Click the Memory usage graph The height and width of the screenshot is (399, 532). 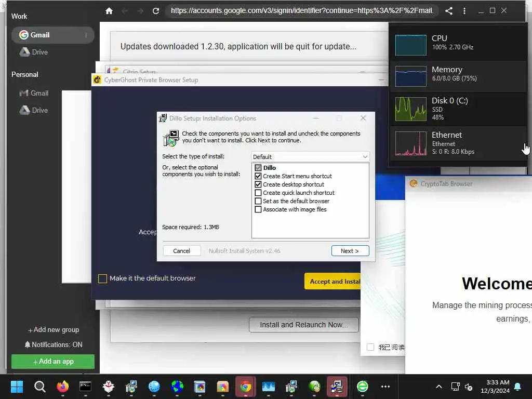click(x=410, y=76)
